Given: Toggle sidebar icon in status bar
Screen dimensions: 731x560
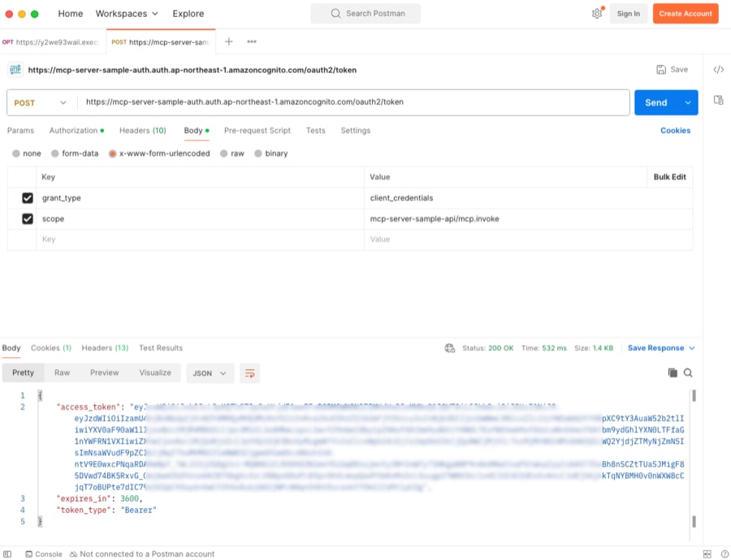Looking at the screenshot, I should pyautogui.click(x=7, y=554).
